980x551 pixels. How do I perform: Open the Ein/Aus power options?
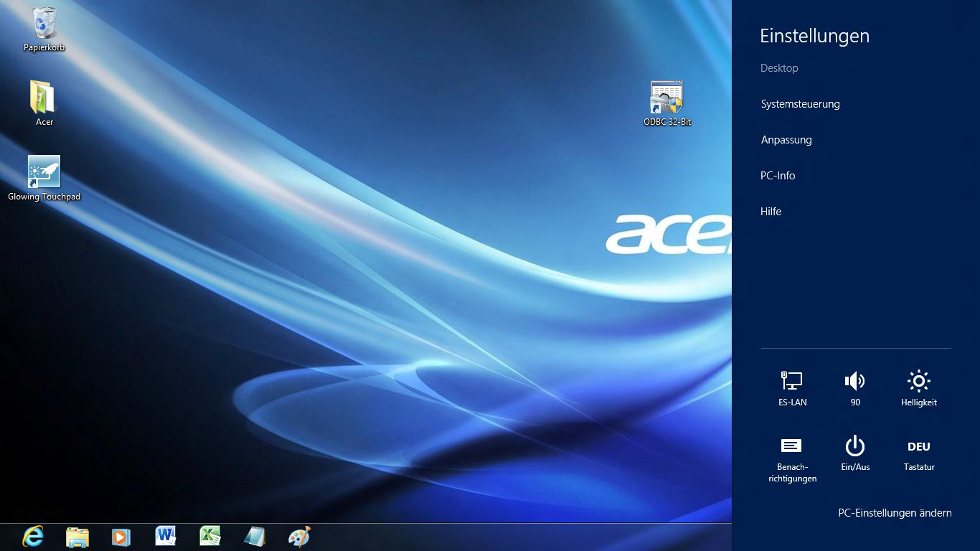click(855, 453)
